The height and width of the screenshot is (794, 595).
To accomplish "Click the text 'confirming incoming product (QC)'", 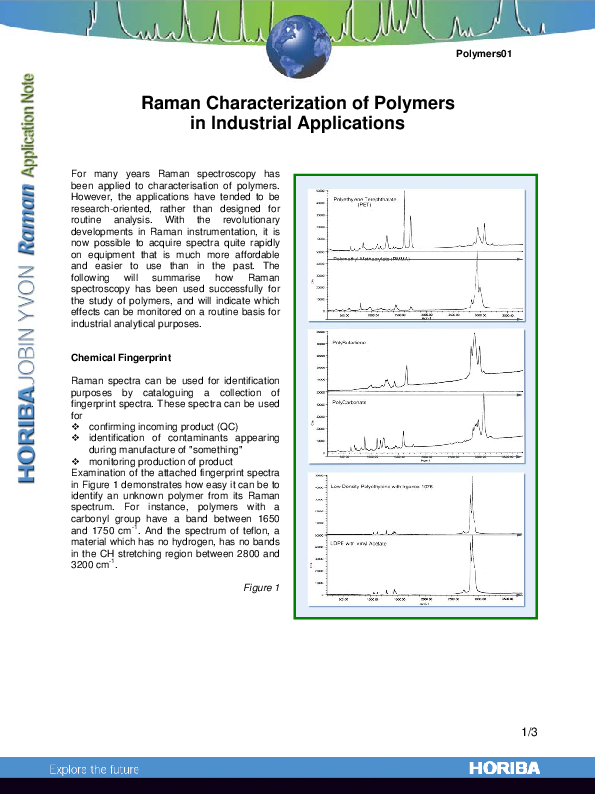I will [164, 426].
